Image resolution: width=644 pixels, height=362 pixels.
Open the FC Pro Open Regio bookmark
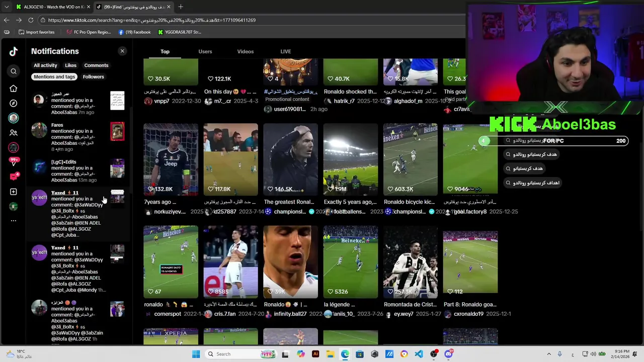coord(89,32)
